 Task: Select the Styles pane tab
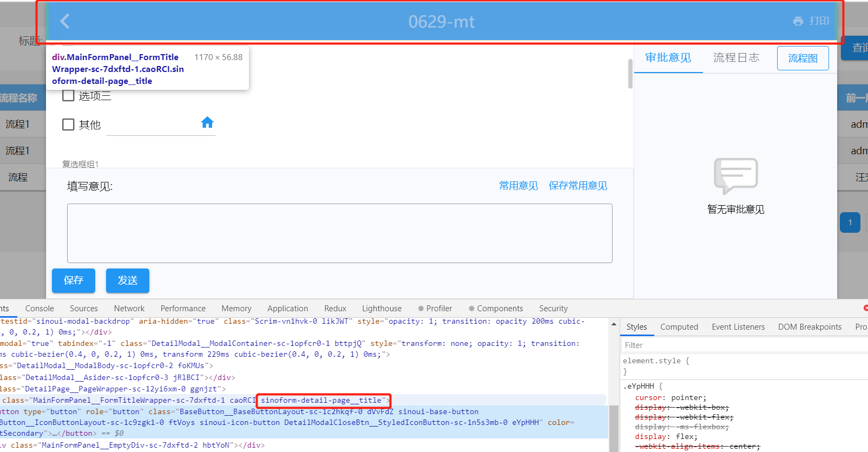[636, 327]
